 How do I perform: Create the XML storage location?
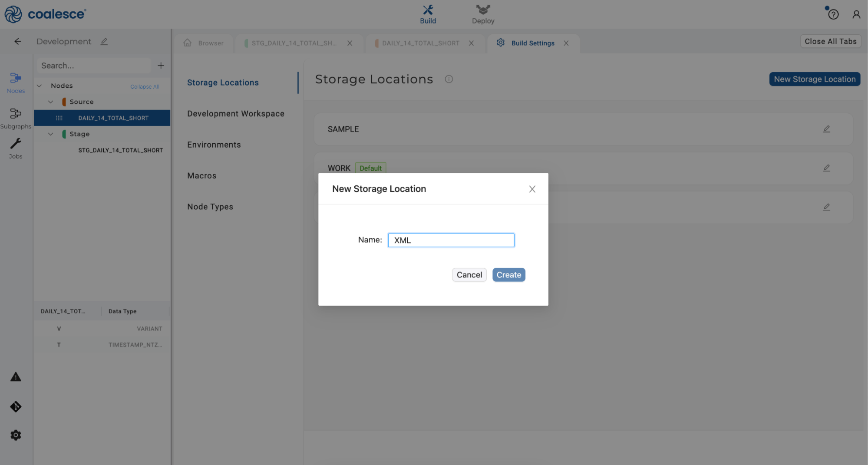point(508,274)
